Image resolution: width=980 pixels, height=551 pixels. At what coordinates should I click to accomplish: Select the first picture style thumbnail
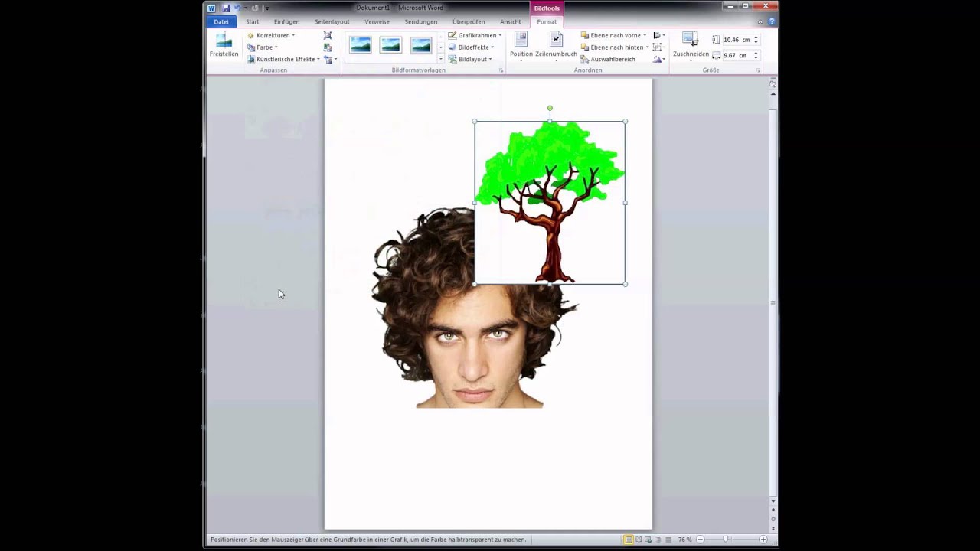(x=360, y=46)
